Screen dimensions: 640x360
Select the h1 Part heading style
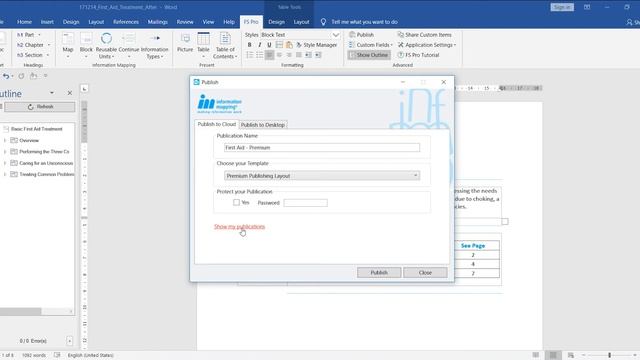click(x=29, y=35)
